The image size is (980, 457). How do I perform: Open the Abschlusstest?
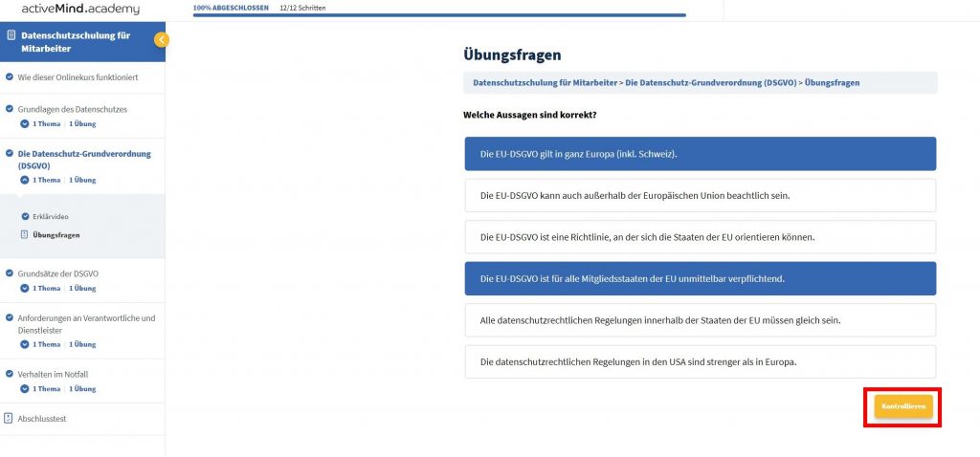pos(42,419)
